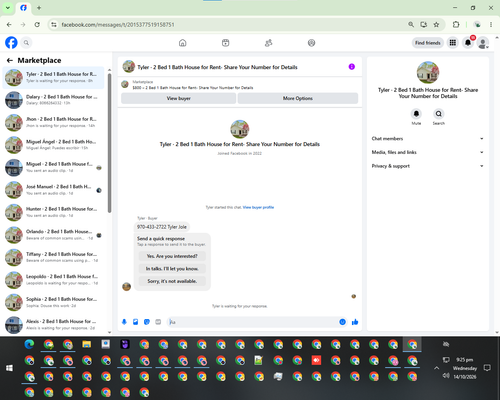
Task: Click the message text input field
Action: [x=253, y=322]
